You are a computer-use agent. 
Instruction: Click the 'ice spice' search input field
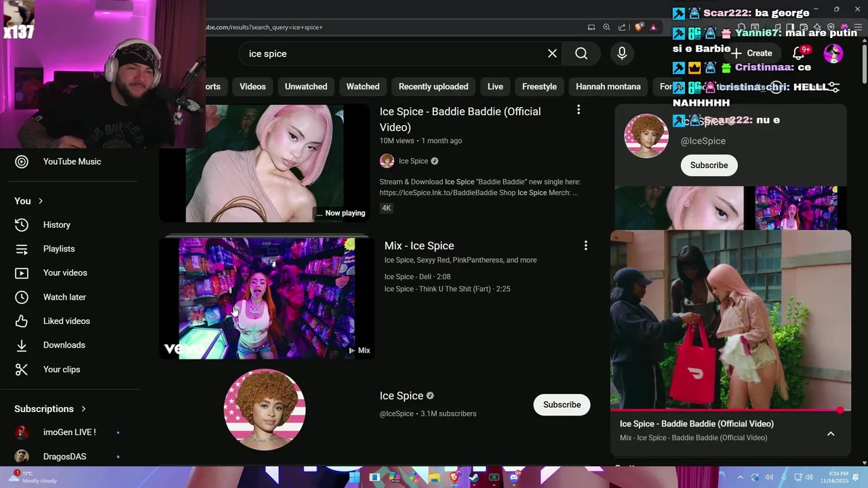[x=393, y=54]
